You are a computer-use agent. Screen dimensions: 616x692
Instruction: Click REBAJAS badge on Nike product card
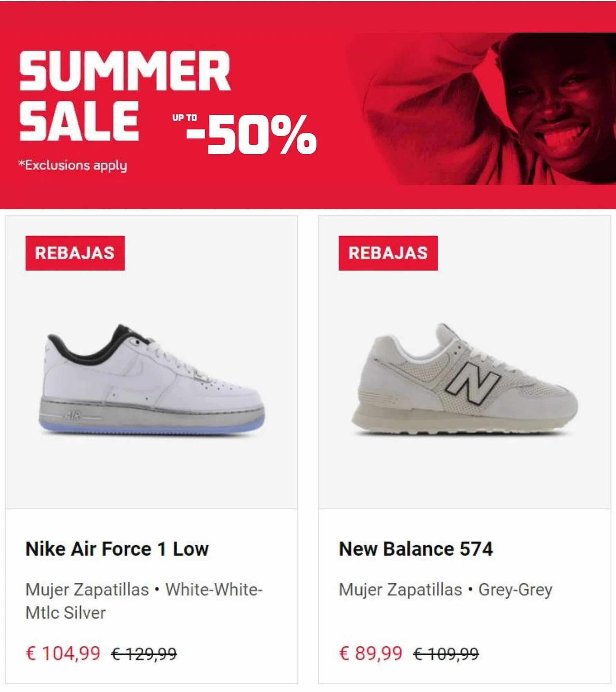pyautogui.click(x=75, y=253)
